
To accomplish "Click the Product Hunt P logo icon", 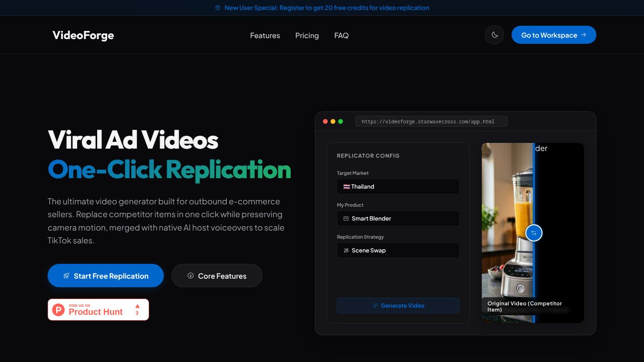I will 58,310.
